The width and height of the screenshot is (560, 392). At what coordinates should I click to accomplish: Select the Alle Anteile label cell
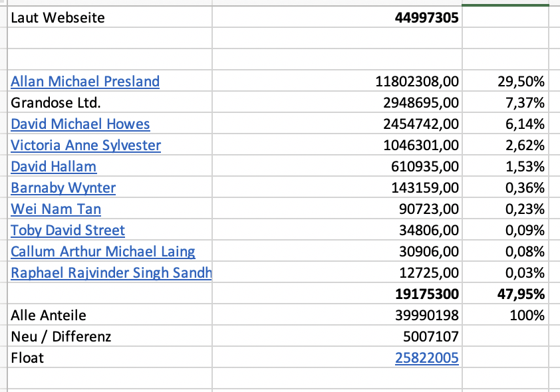pos(49,316)
